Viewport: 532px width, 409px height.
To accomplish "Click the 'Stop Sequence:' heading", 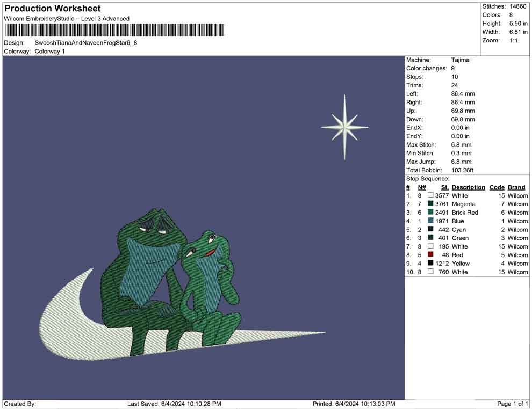I will [428, 179].
